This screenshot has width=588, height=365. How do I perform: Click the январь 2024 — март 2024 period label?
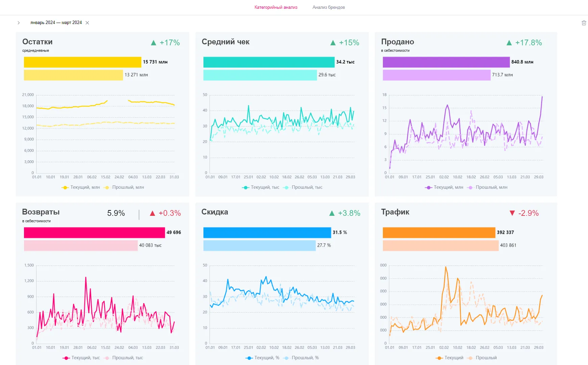(56, 23)
